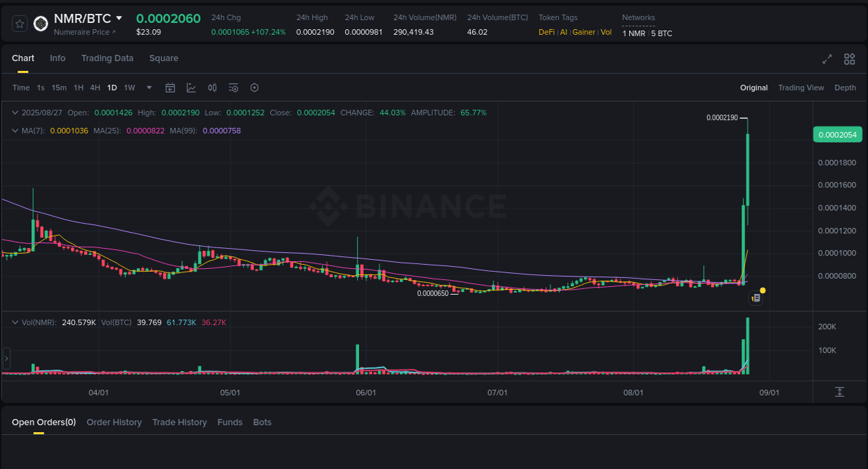Select the candlestick chart type icon
868x469 pixels.
[x=212, y=88]
